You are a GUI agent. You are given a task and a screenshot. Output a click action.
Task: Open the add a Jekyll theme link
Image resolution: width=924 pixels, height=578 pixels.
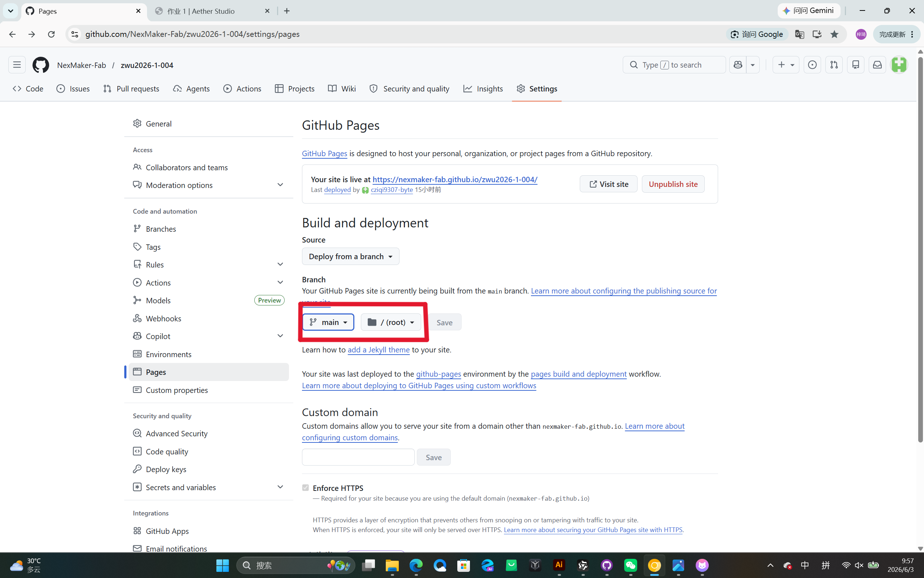[379, 350]
